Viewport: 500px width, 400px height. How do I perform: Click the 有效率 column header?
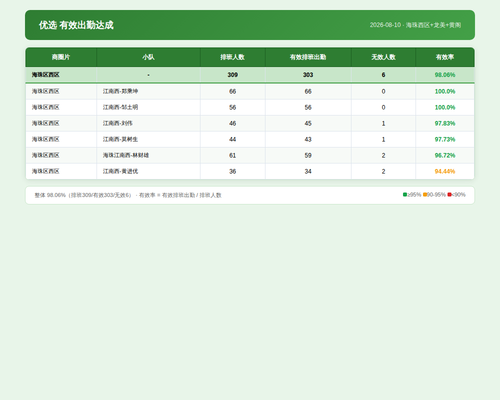click(445, 57)
